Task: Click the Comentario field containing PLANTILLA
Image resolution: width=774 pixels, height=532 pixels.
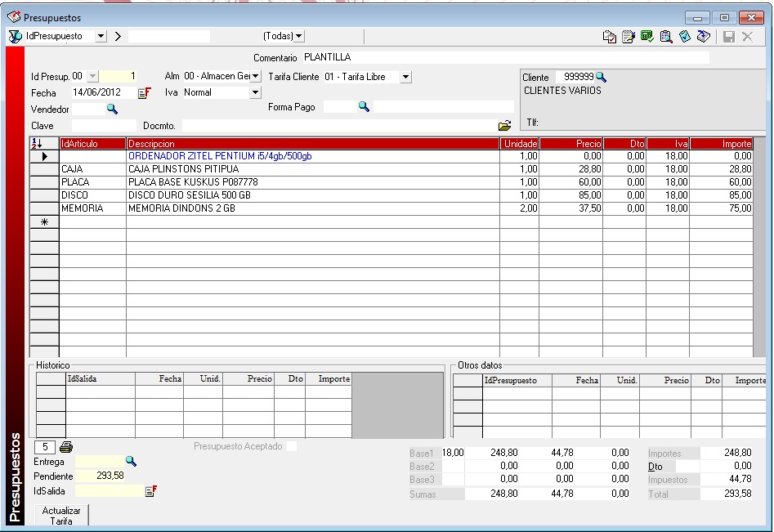Action: [x=505, y=57]
